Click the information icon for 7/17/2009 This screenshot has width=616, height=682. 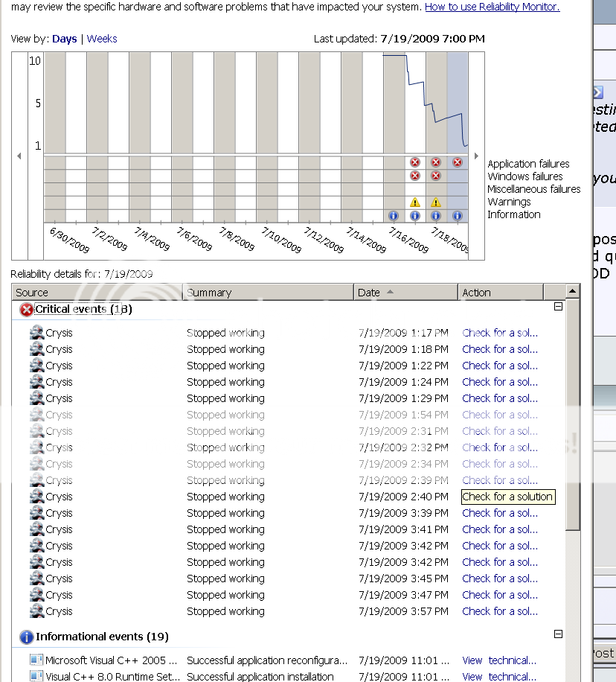pos(415,216)
